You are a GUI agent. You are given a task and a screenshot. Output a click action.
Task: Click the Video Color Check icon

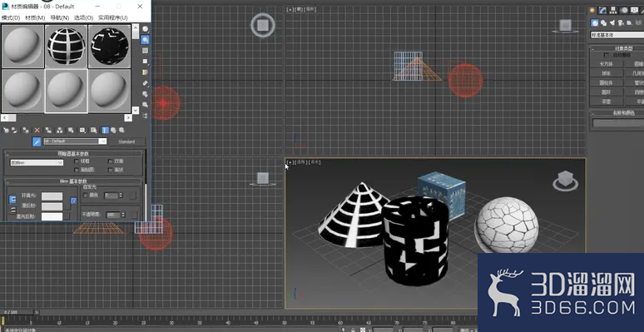[146, 72]
